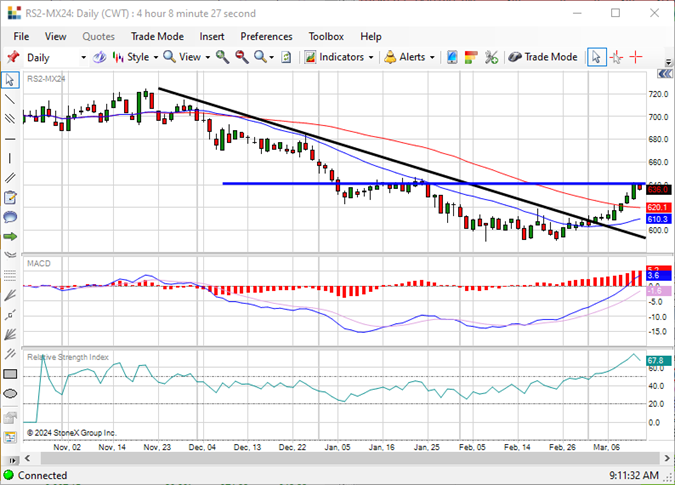Select the red crosshair cursor mode
This screenshot has height=485, width=675.
click(636, 57)
